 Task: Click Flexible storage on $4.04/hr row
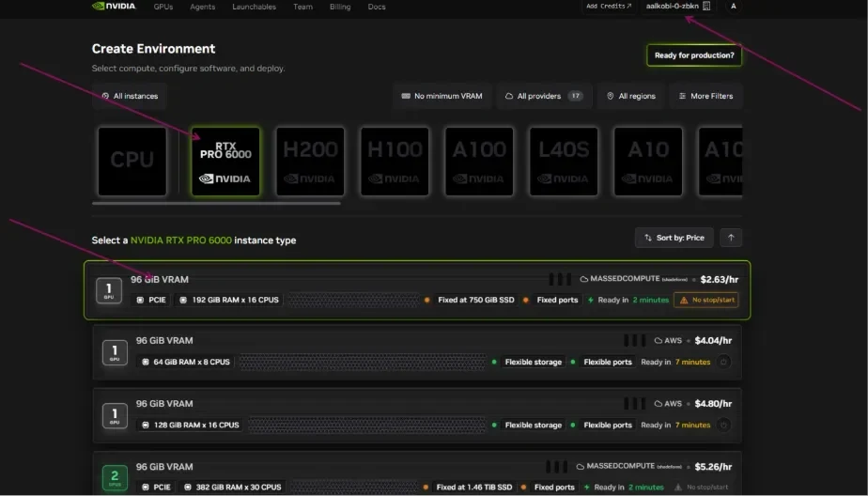click(x=533, y=362)
